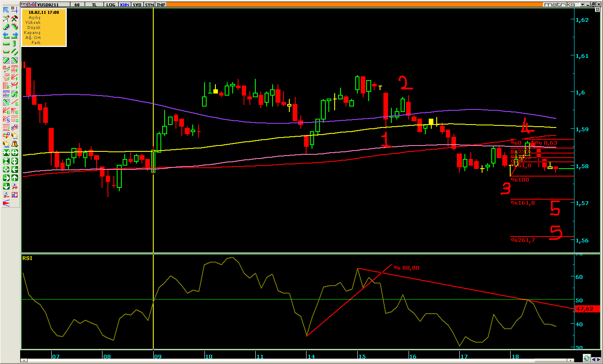Toggle the LOG scale button
Viewport: 603px width, 364px height.
tap(110, 5)
